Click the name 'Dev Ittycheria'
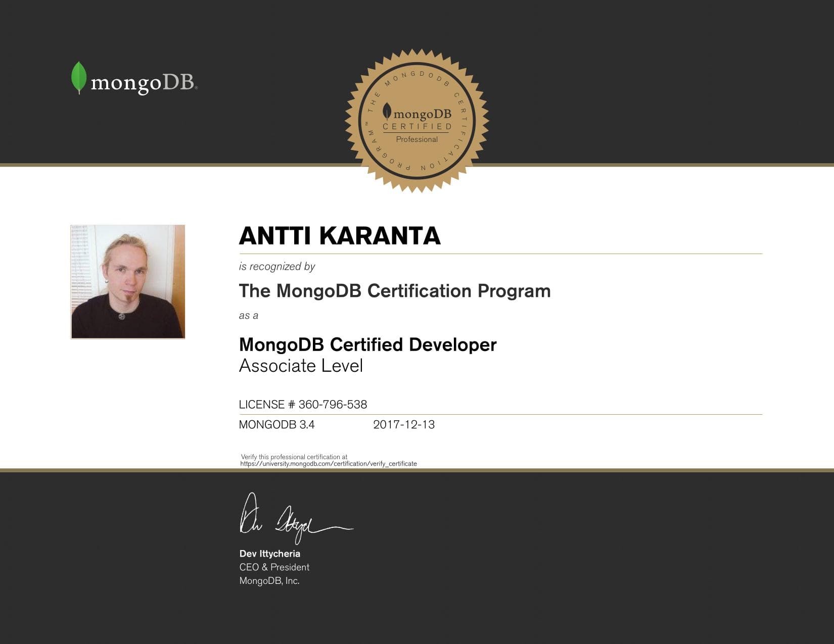Viewport: 834px width, 644px height. [270, 554]
